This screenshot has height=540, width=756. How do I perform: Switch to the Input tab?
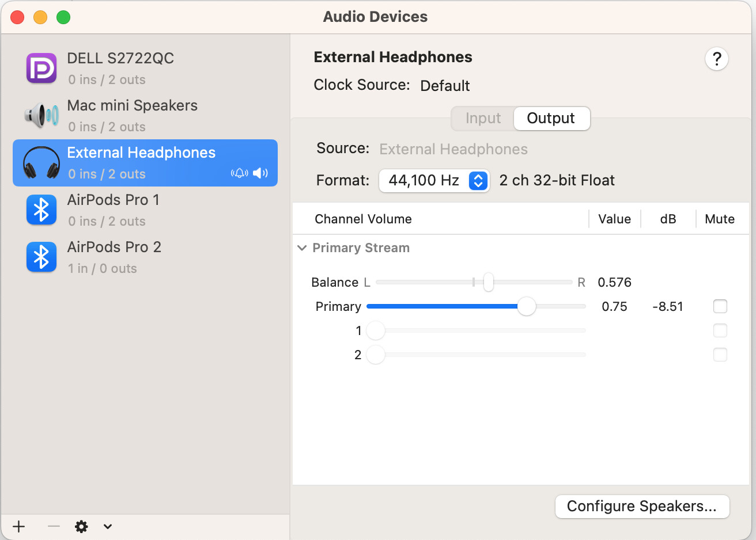483,119
